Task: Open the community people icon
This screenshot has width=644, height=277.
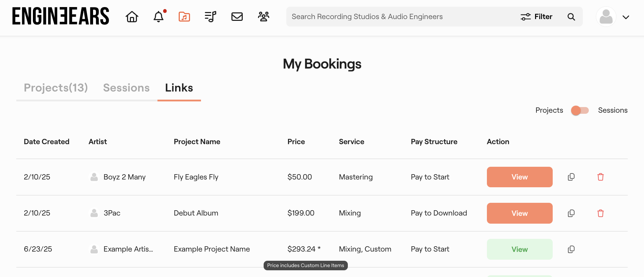Action: (264, 17)
